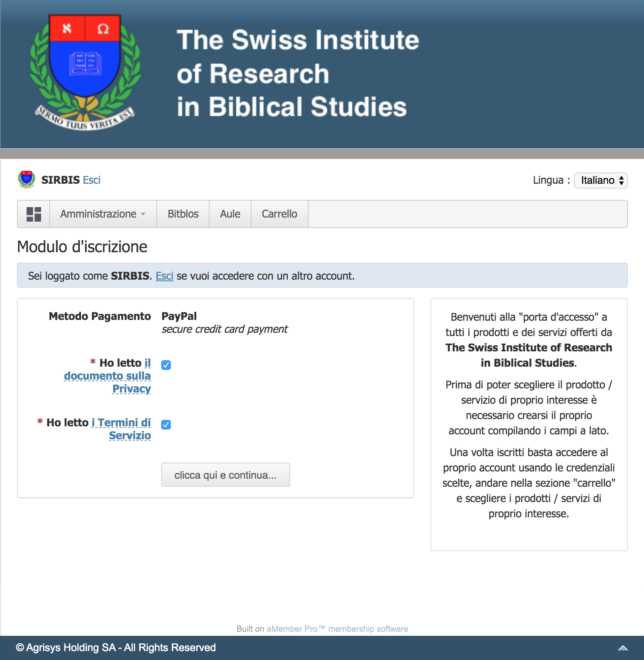Click the 'clicca qui e continua...' button
Image resolution: width=644 pixels, height=660 pixels.
(225, 475)
